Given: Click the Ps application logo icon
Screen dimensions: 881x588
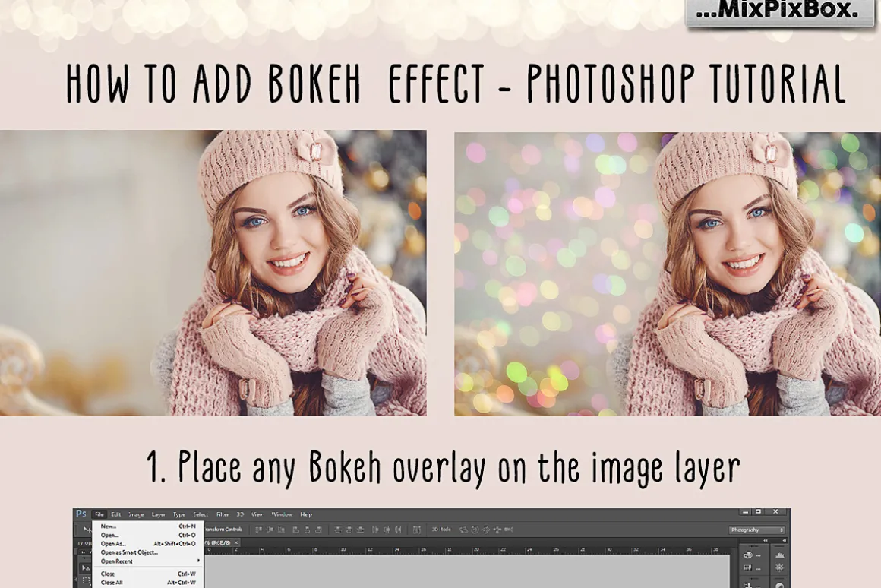Looking at the screenshot, I should (x=81, y=514).
